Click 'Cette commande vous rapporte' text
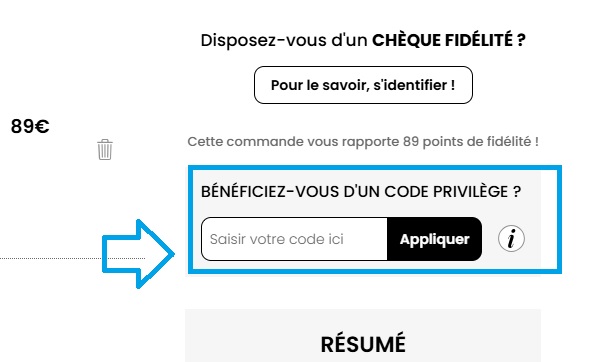612x362 pixels. pyautogui.click(x=293, y=141)
